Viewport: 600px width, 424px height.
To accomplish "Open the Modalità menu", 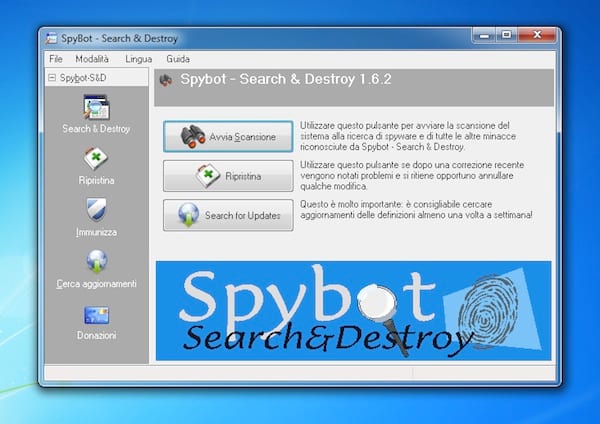I will [x=92, y=59].
